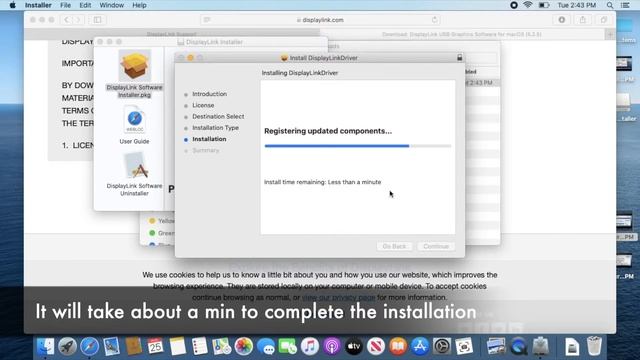Click the Safari back button
640x360 pixels.
coord(67,20)
